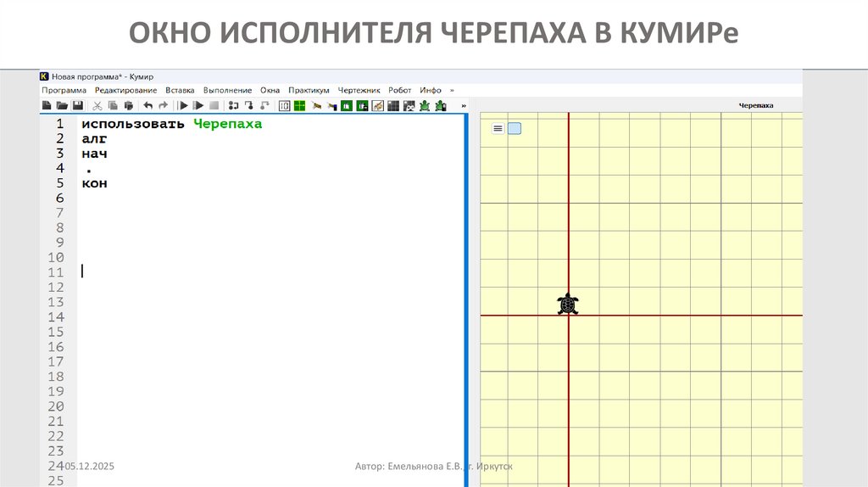
Task: Open the Программа menu
Action: [64, 90]
